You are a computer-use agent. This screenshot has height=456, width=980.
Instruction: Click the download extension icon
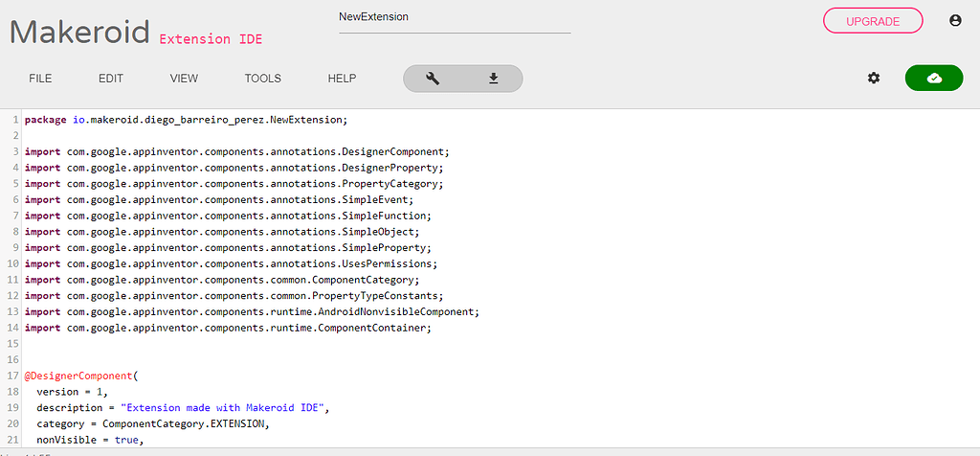tap(493, 79)
